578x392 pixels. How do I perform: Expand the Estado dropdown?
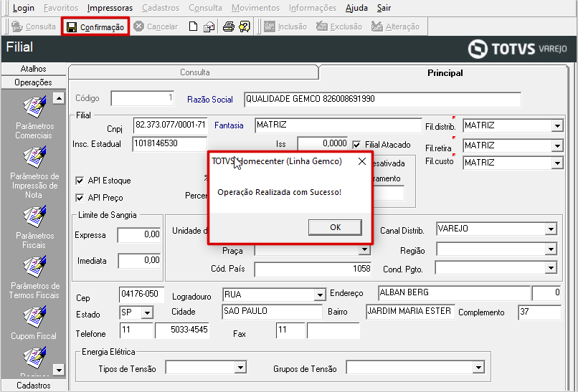tap(147, 312)
